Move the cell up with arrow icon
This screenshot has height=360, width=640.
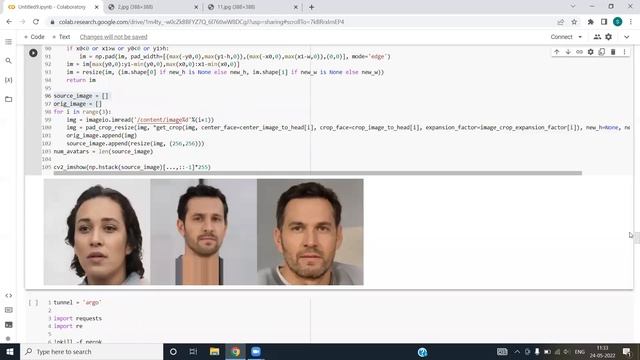557,52
